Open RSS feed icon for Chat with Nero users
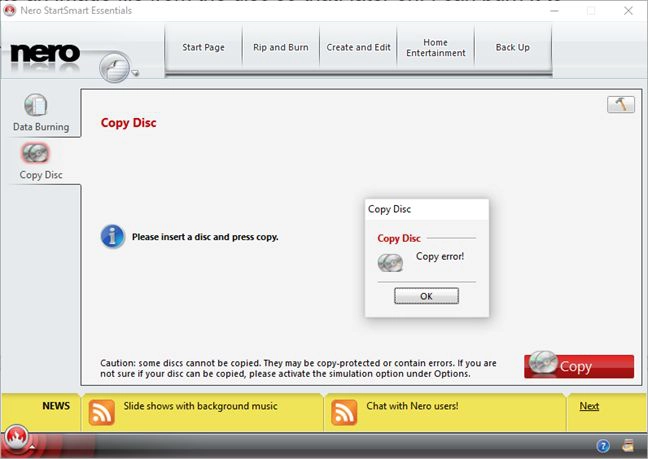648x459 pixels. [x=344, y=412]
